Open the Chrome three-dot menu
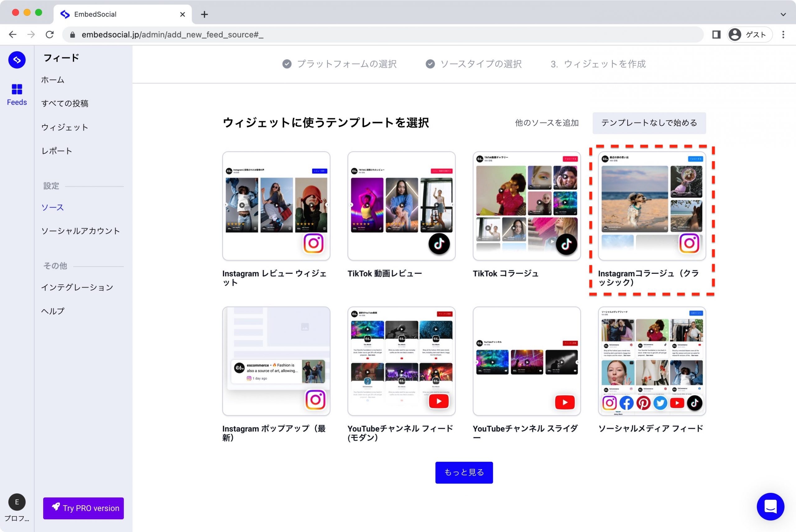The height and width of the screenshot is (532, 796). [784, 34]
